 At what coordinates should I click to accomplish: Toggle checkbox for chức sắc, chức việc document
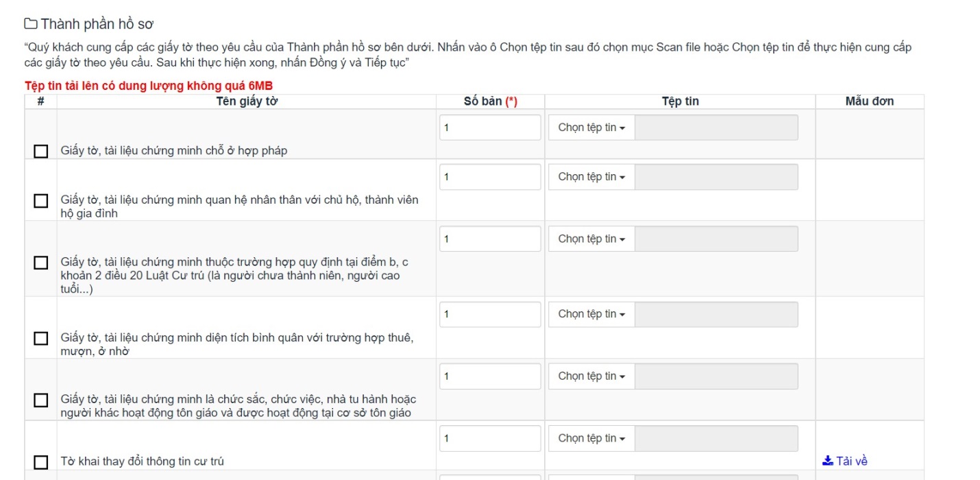click(41, 400)
